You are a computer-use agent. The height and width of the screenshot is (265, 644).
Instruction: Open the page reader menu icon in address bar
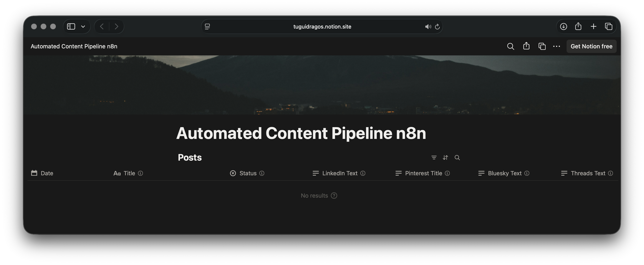tap(207, 26)
